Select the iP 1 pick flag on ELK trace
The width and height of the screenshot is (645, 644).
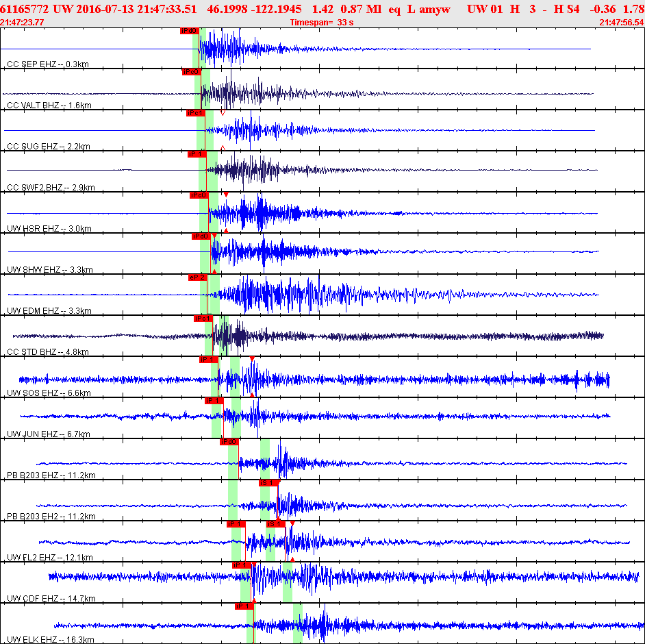point(244,607)
